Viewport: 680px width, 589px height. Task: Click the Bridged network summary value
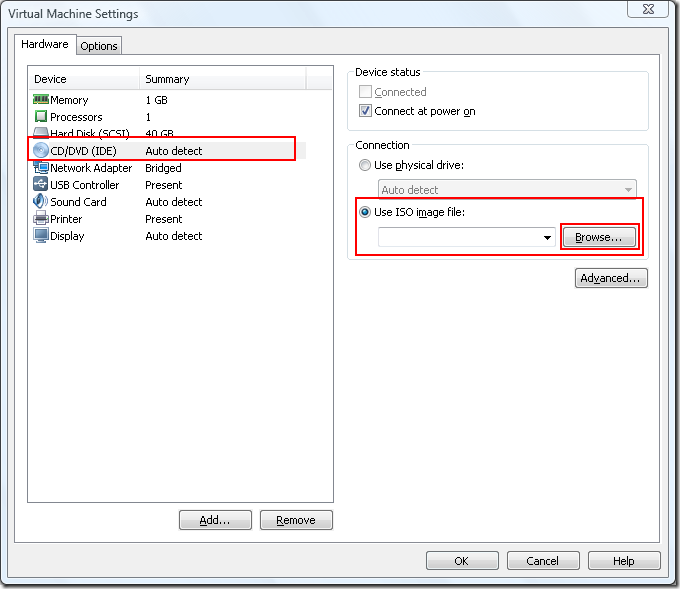click(163, 168)
